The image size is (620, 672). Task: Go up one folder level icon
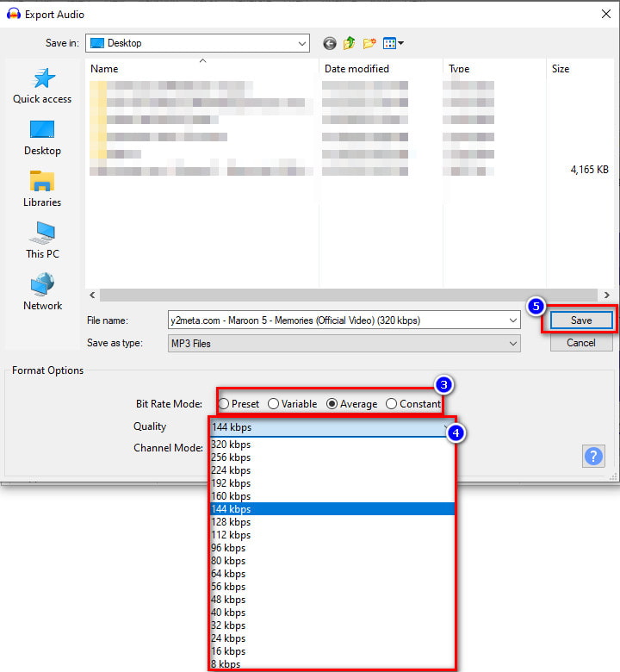click(x=350, y=43)
